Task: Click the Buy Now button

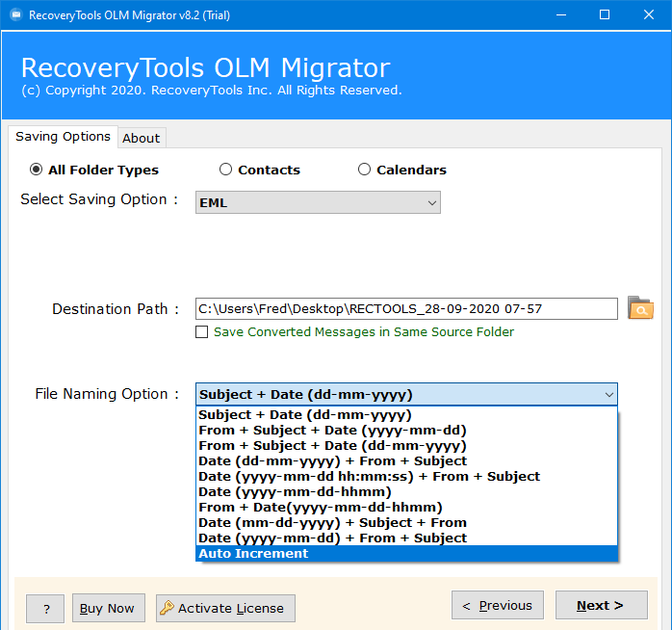Action: click(109, 608)
